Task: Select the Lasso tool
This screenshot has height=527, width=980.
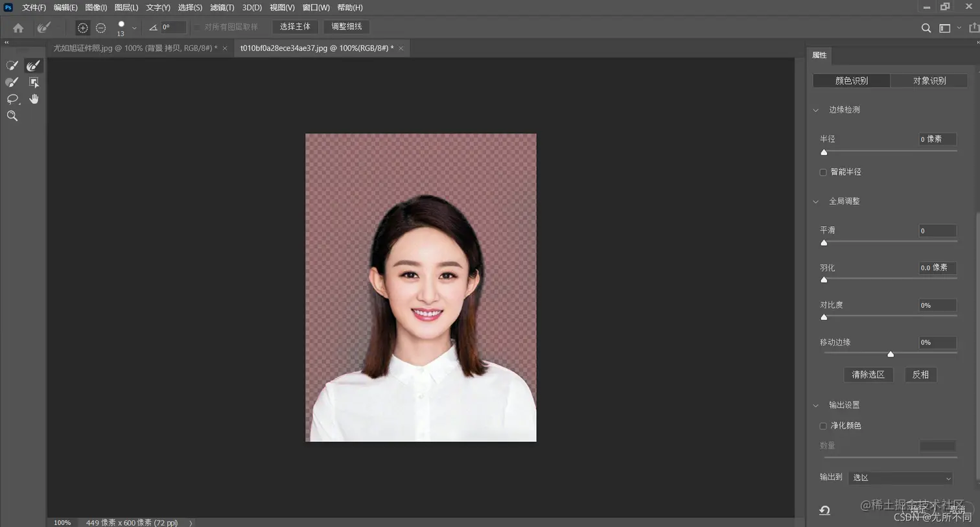Action: pos(13,99)
